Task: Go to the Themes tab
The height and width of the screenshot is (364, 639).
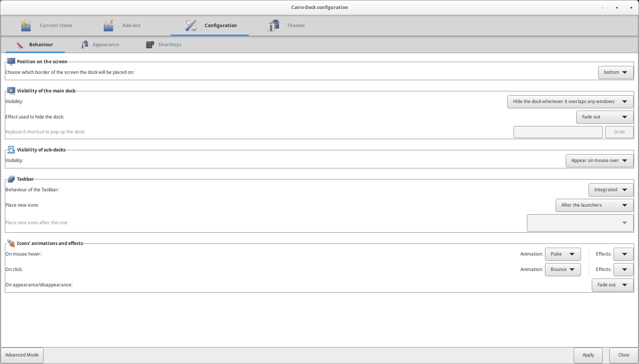Action: (x=286, y=26)
